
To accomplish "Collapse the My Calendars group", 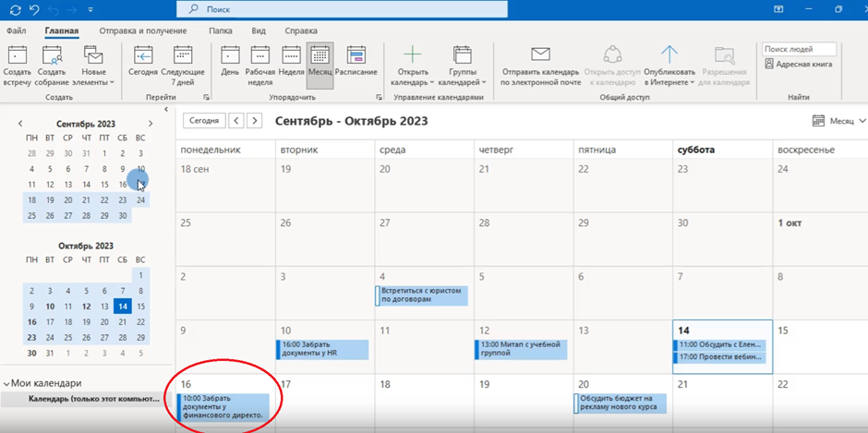I will [7, 383].
